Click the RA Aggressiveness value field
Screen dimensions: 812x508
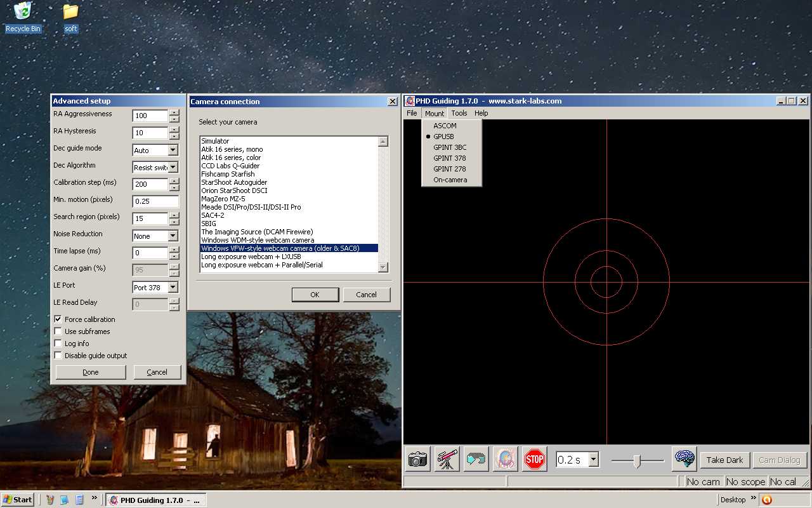click(x=150, y=116)
